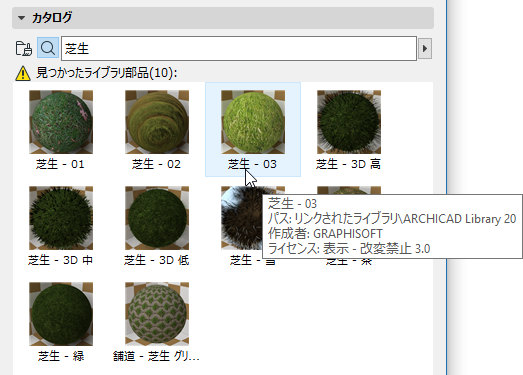The height and width of the screenshot is (375, 523).
Task: Click the 芝生 - 3D 中 label text
Action: coord(60,260)
